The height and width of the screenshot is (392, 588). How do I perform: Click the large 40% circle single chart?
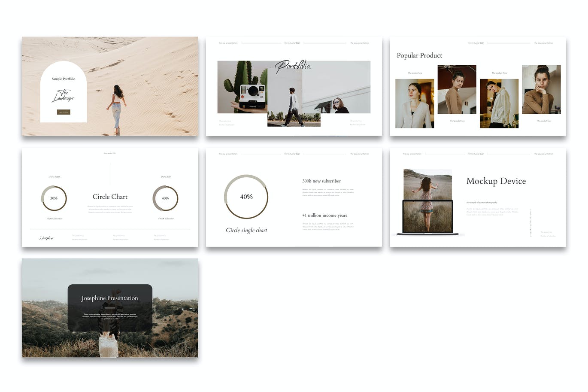pyautogui.click(x=246, y=197)
